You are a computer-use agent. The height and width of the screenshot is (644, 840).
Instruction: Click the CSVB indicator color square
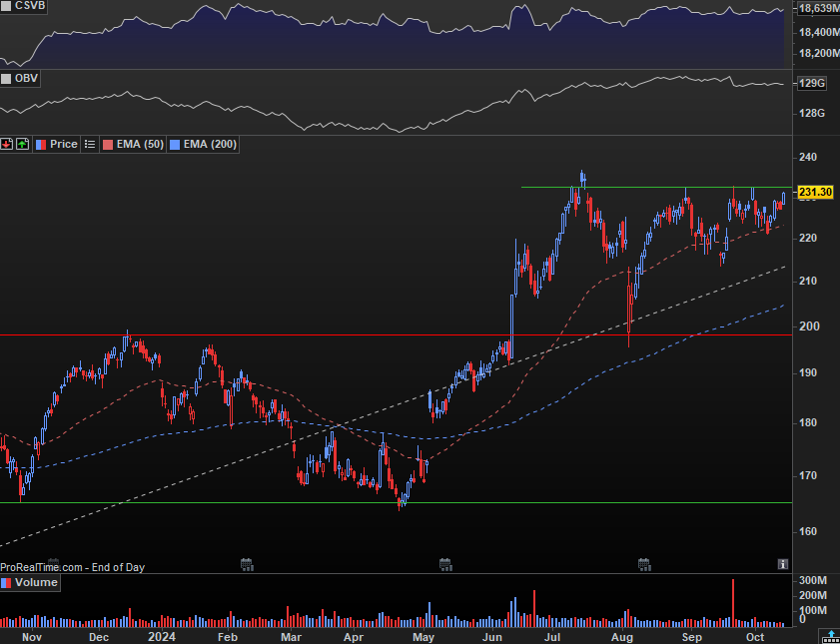(x=6, y=6)
